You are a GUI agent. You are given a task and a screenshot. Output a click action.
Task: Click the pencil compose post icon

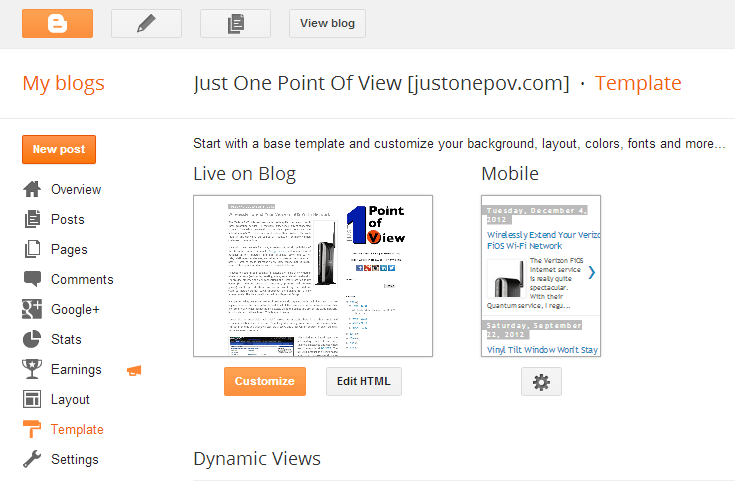coord(146,23)
